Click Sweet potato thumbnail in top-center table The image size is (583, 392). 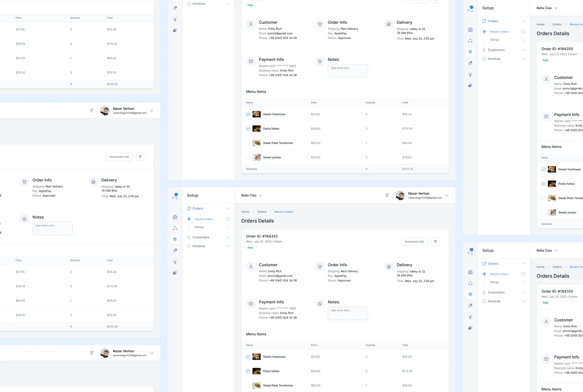point(256,157)
